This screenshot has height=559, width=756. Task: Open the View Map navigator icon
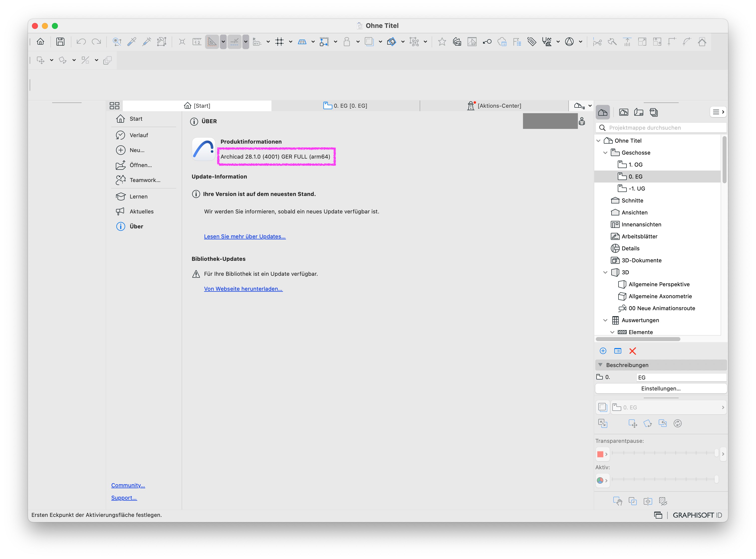point(624,112)
